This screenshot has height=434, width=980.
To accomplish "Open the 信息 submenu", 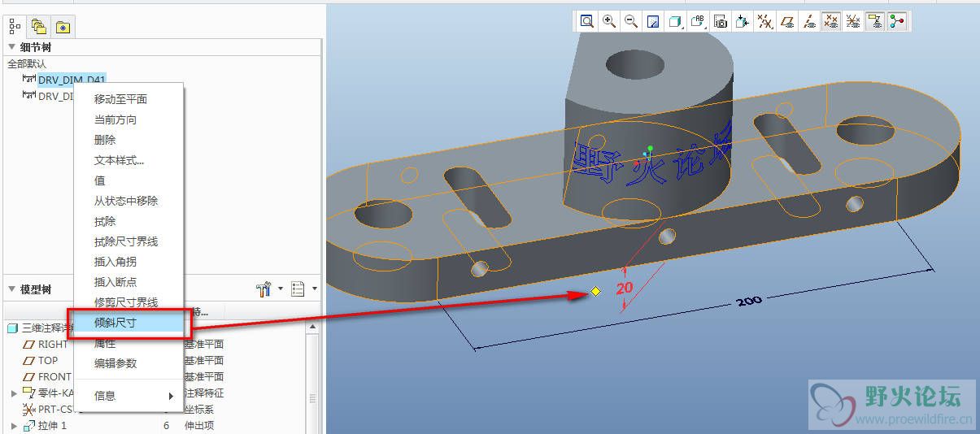I will coord(129,396).
